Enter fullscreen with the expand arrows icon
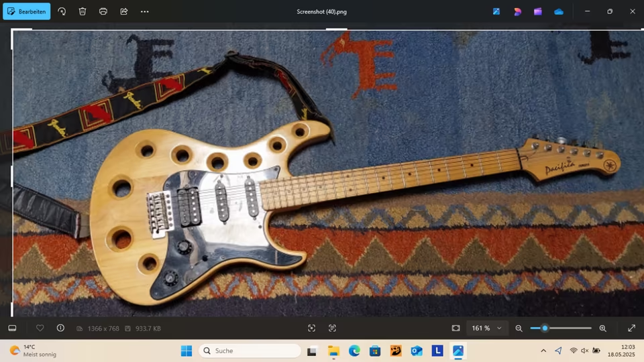Screen dimensions: 644x362 pyautogui.click(x=631, y=328)
